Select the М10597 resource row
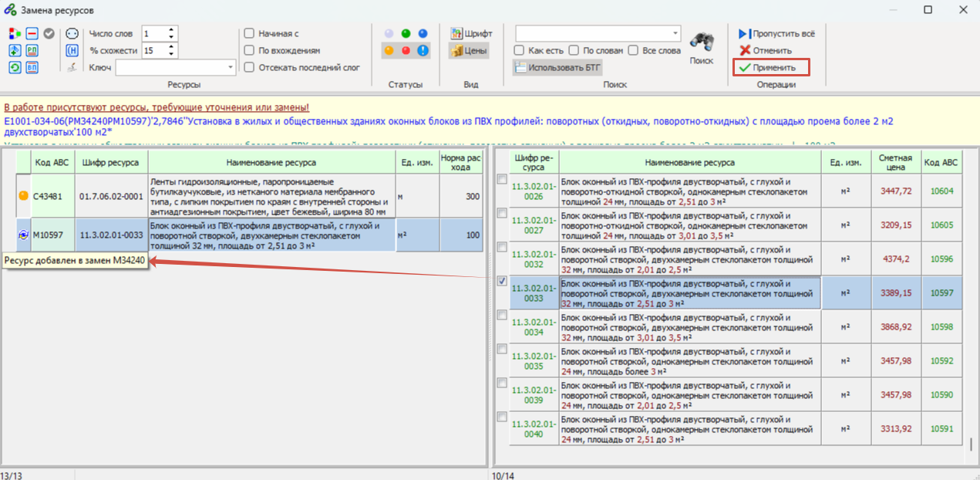980x480 pixels. coord(251,235)
